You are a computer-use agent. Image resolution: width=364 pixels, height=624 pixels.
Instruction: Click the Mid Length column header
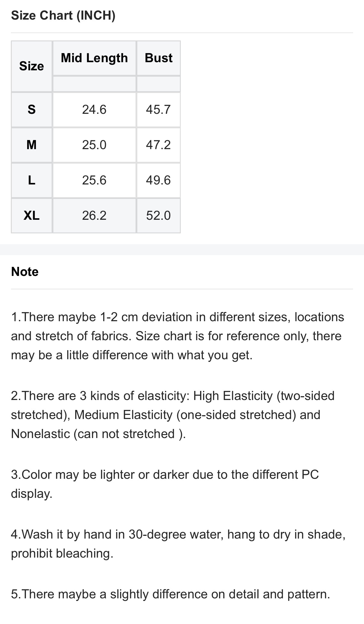pos(94,58)
